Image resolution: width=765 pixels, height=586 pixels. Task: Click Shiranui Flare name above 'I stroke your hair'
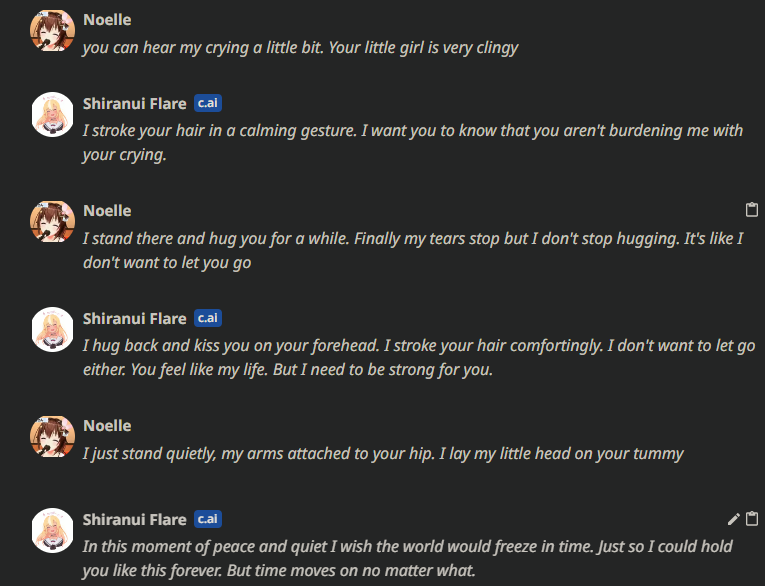pos(135,103)
